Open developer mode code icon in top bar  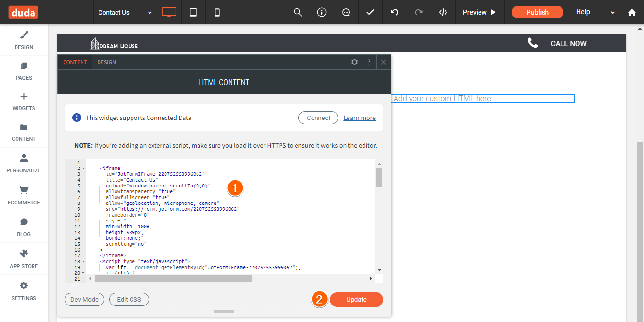[x=443, y=12]
